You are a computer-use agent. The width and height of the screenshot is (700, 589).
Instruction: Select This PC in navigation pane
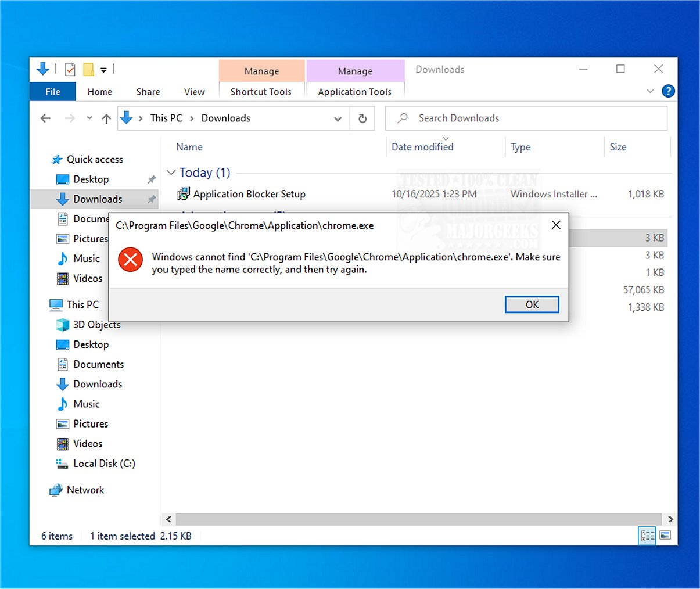point(82,304)
